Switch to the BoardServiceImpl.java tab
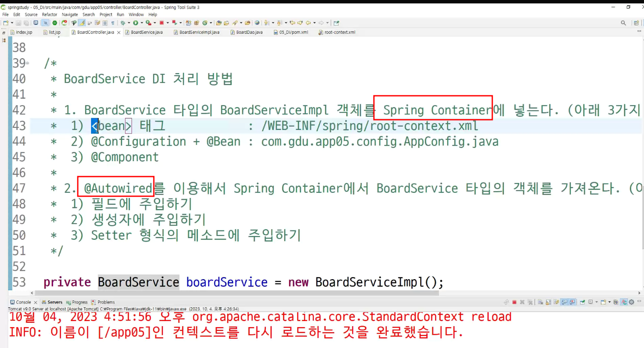The width and height of the screenshot is (644, 348). pyautogui.click(x=197, y=32)
